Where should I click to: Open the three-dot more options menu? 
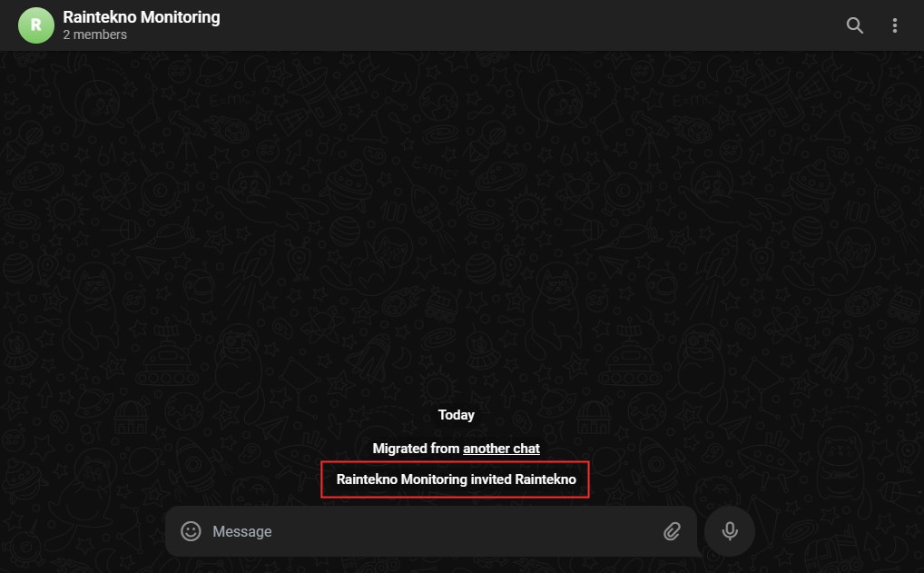[895, 25]
